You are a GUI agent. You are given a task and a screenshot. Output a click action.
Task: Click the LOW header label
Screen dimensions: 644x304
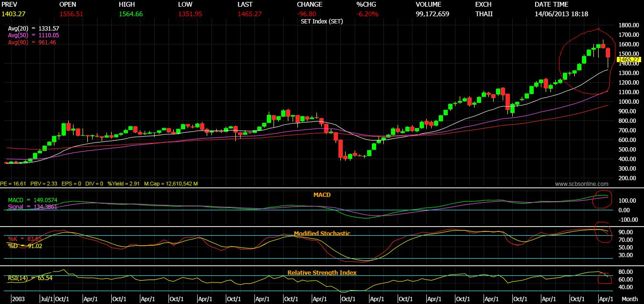point(185,4)
